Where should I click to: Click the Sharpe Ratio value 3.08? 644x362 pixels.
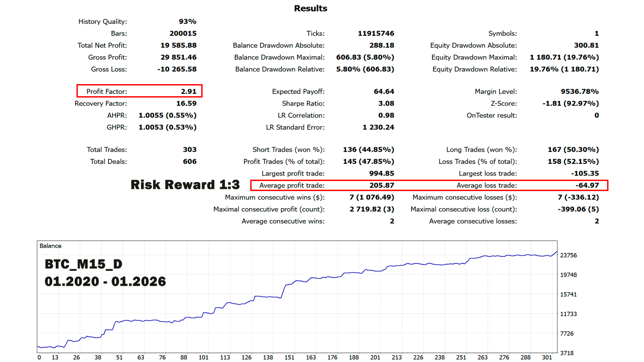(x=386, y=104)
